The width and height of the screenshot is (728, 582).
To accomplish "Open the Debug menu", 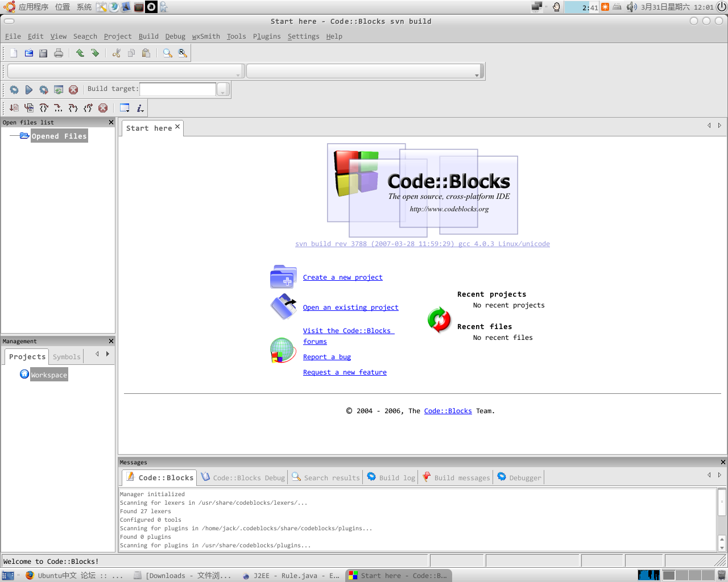I will 175,36.
